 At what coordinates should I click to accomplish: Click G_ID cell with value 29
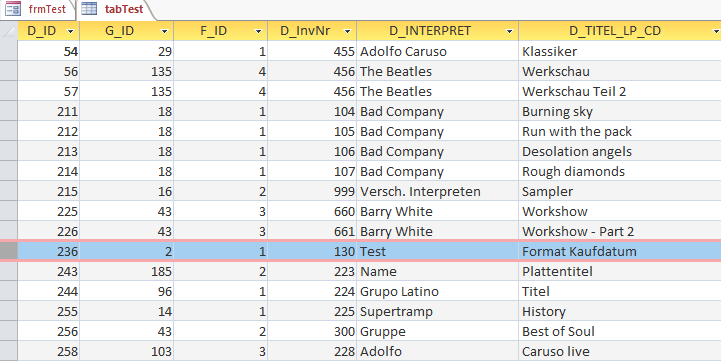[126, 51]
